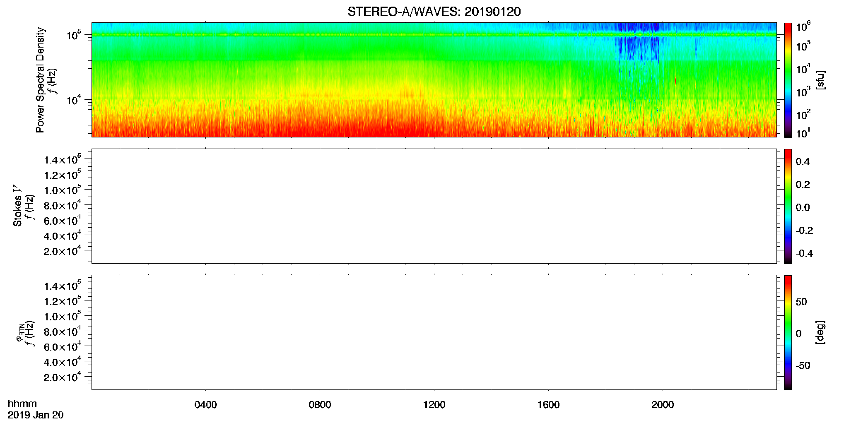The height and width of the screenshot is (447, 868).
Task: Click the Stokes V axis label
Action: pos(17,206)
